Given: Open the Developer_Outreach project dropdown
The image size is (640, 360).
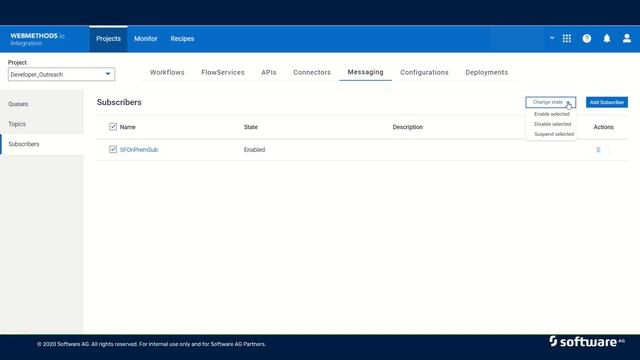Looking at the screenshot, I should pos(61,74).
